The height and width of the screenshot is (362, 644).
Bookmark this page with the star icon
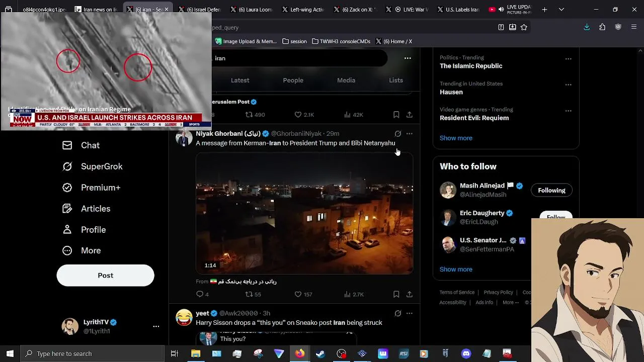point(524,27)
